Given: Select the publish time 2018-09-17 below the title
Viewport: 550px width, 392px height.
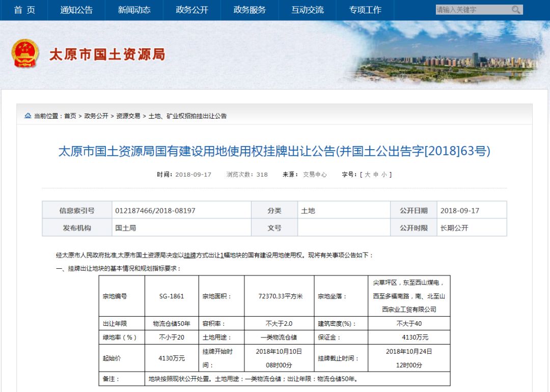Looking at the screenshot, I should pos(193,174).
